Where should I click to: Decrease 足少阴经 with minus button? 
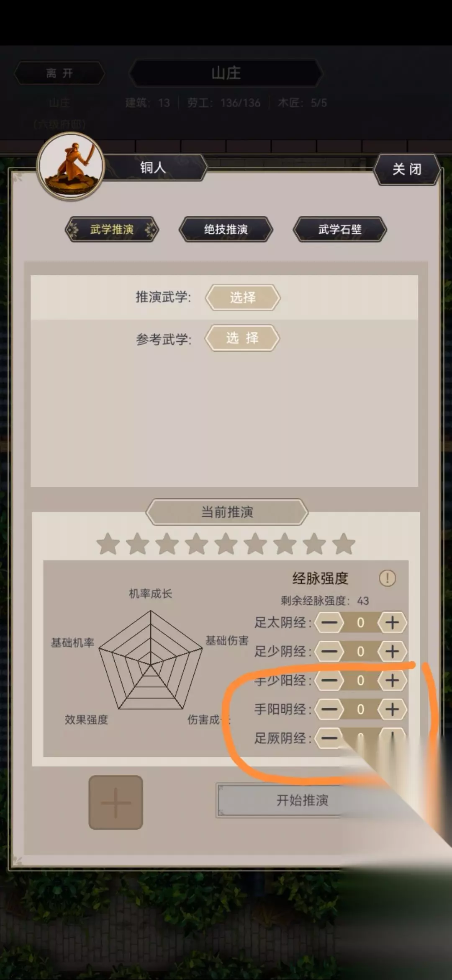[x=329, y=651]
